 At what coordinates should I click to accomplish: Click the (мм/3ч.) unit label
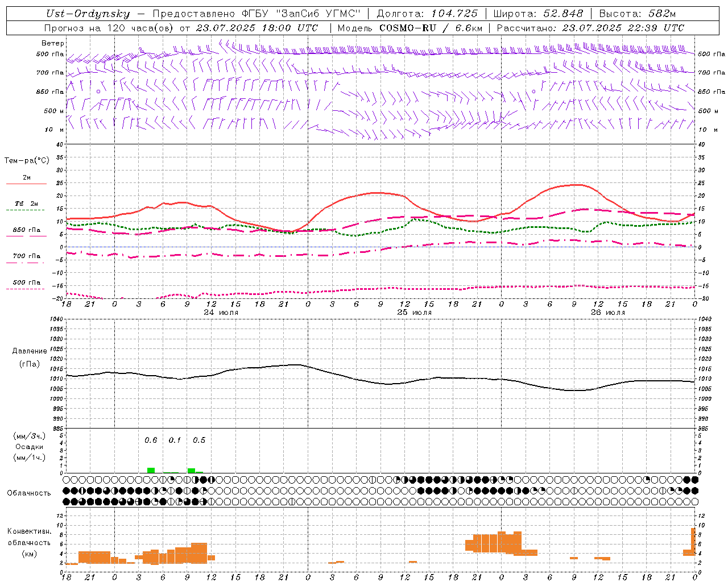[x=29, y=436]
